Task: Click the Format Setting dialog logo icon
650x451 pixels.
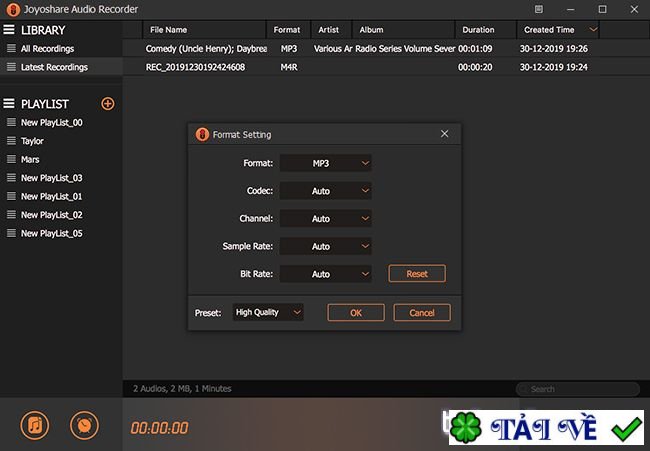Action: (202, 134)
